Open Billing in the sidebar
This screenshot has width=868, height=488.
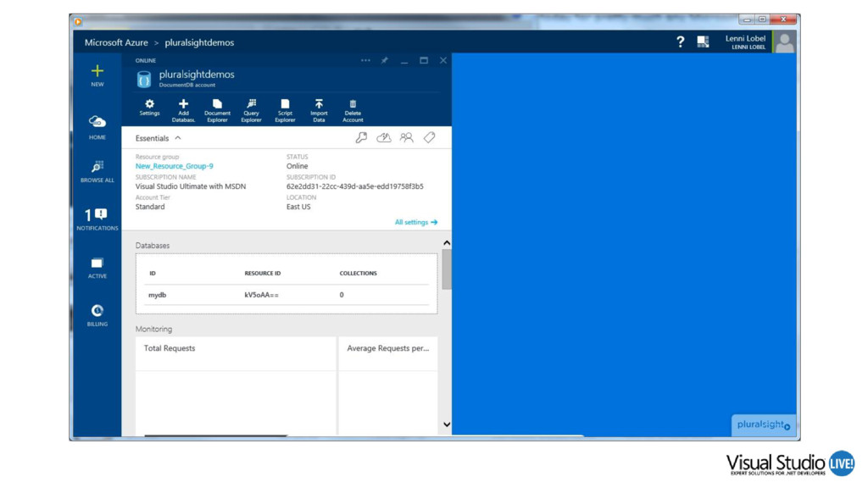pyautogui.click(x=97, y=315)
